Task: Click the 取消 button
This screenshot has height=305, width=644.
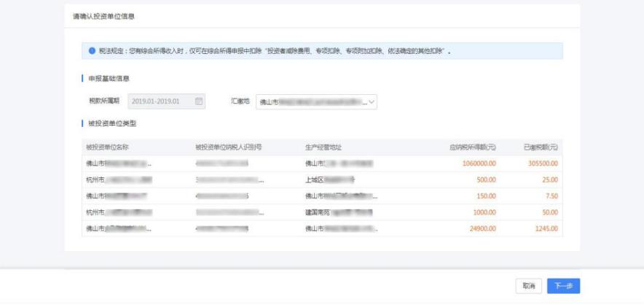Action: (x=529, y=286)
